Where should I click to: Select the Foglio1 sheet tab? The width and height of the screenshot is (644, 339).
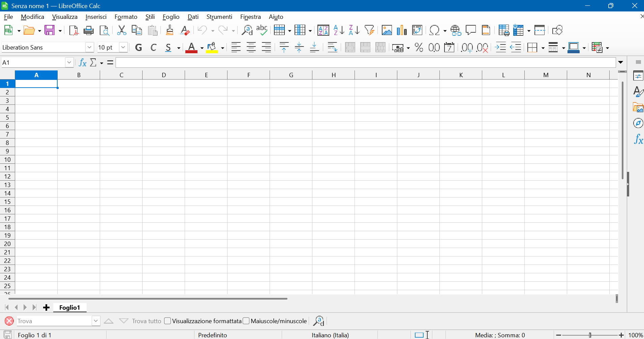pyautogui.click(x=70, y=307)
